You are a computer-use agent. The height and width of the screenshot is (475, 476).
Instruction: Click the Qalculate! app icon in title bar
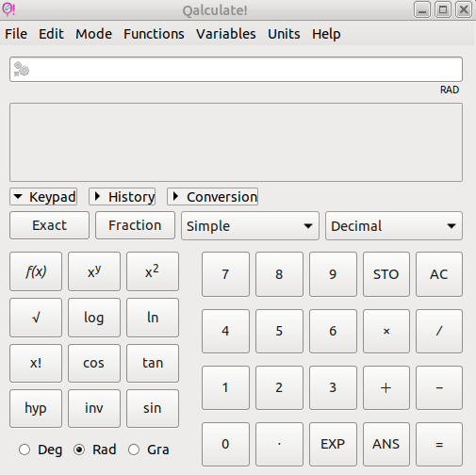(x=8, y=9)
